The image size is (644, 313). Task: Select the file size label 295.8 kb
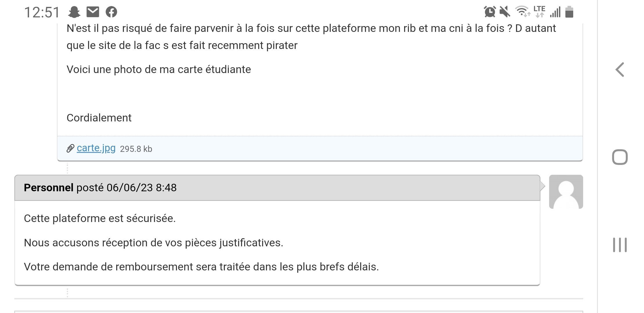(x=136, y=149)
